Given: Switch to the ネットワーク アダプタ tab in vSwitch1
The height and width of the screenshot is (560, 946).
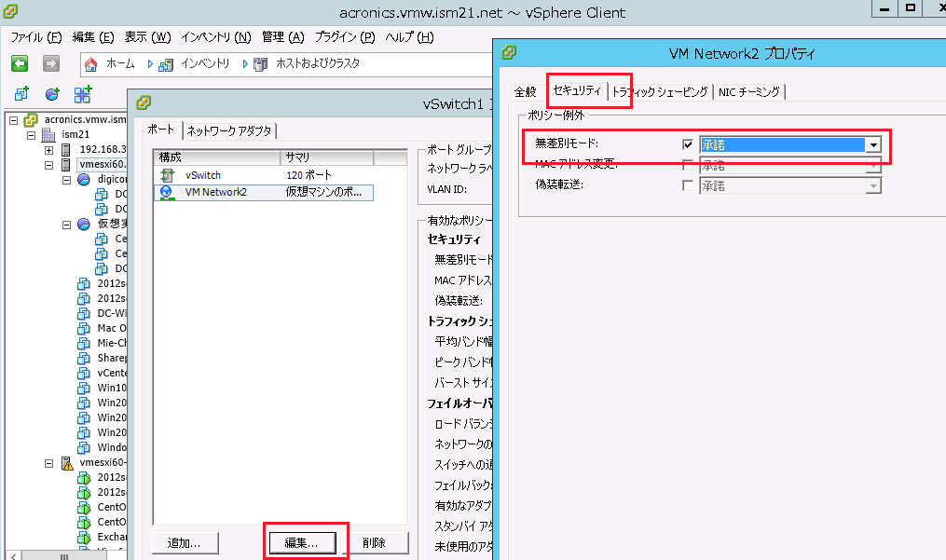Looking at the screenshot, I should (229, 131).
